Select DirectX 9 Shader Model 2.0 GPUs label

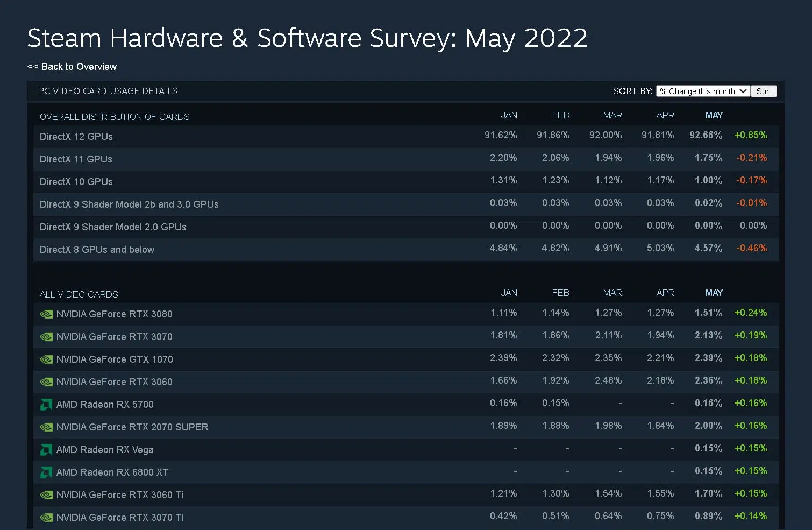[x=113, y=227]
